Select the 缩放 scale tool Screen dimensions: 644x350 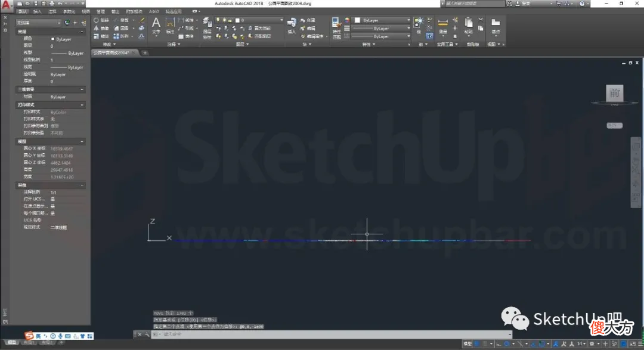pyautogui.click(x=101, y=36)
